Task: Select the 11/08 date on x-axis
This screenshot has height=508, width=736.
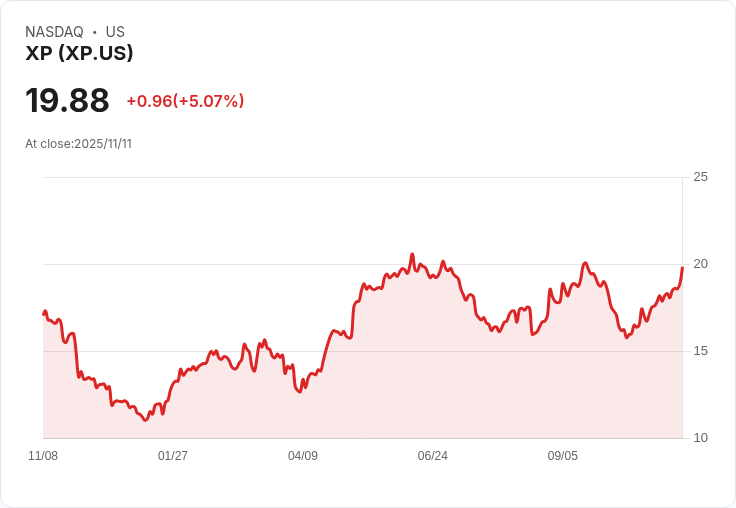Action: [x=43, y=456]
